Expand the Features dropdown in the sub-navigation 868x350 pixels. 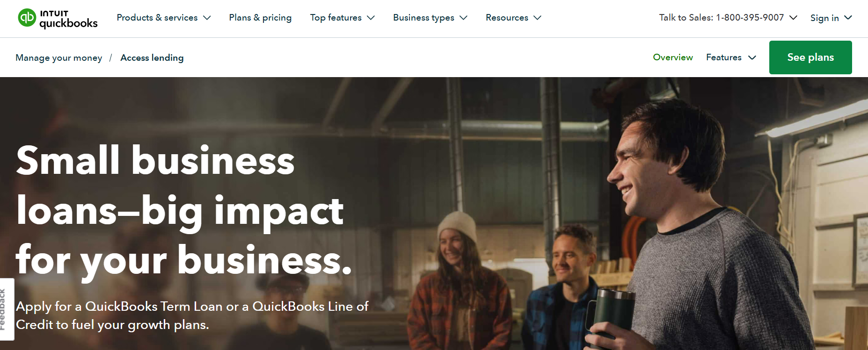click(x=730, y=57)
